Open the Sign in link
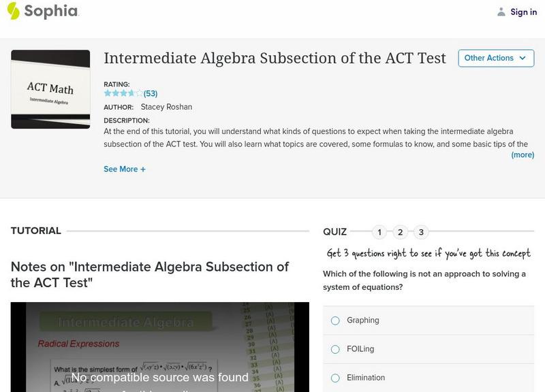The width and height of the screenshot is (545, 392). coord(523,12)
